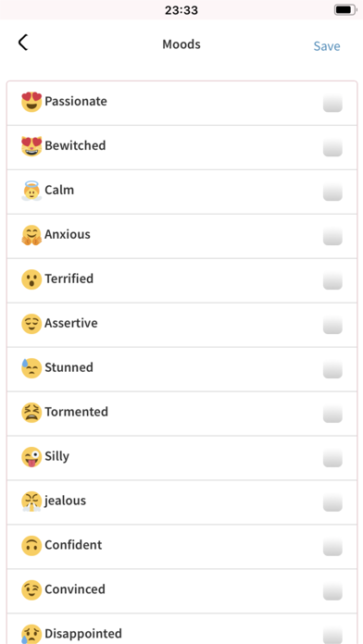This screenshot has width=363, height=644.
Task: Toggle the Tormented checkbox
Action: tap(332, 414)
